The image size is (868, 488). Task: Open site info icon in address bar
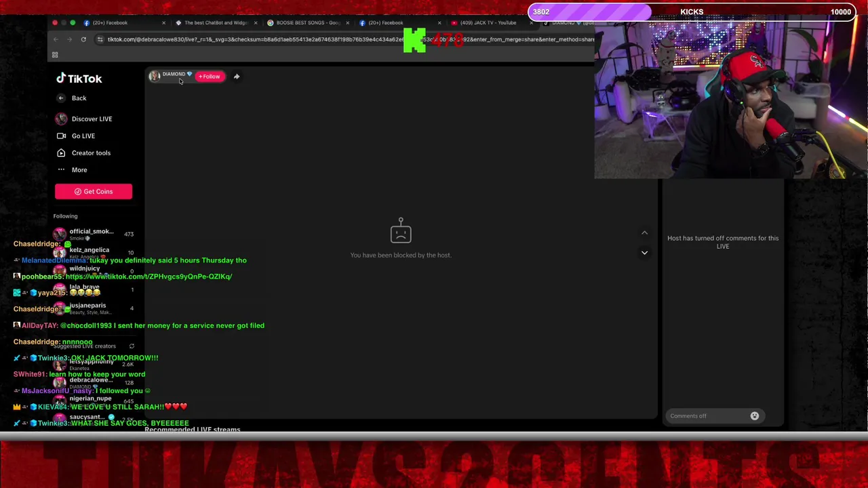100,39
